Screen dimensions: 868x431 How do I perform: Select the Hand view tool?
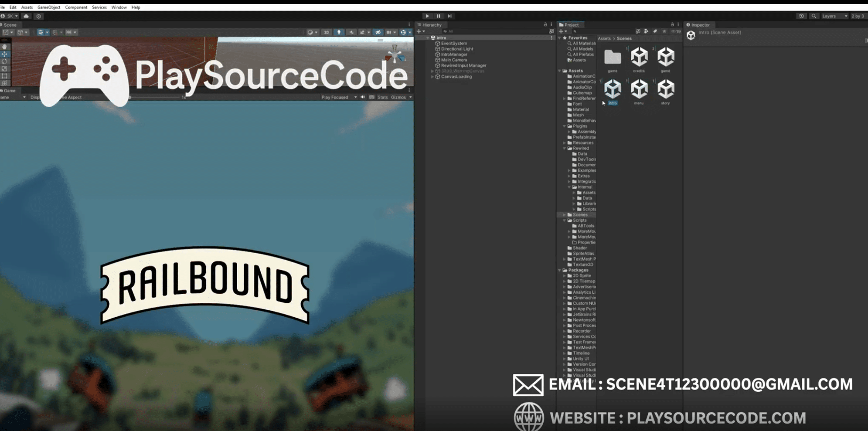pos(4,47)
